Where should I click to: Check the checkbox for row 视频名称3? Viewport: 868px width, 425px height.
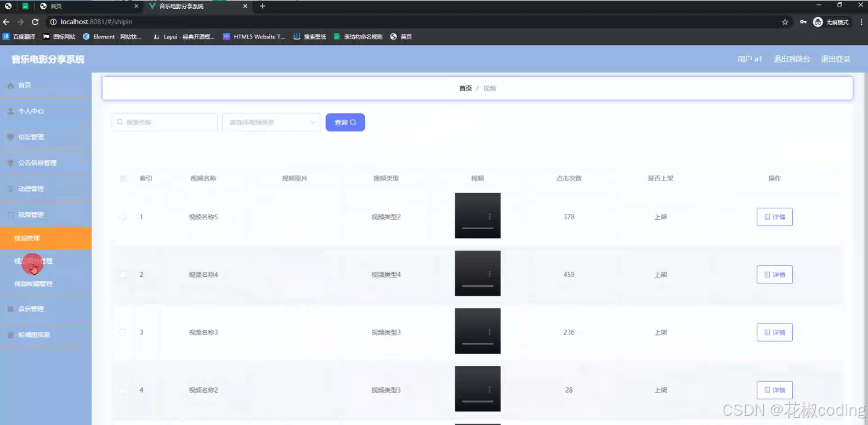123,332
